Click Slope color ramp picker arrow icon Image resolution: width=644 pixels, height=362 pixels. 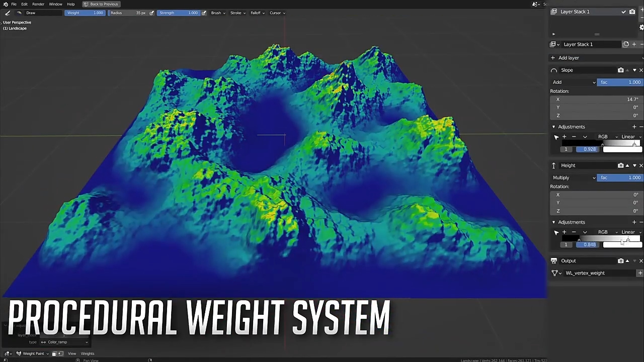click(x=556, y=137)
